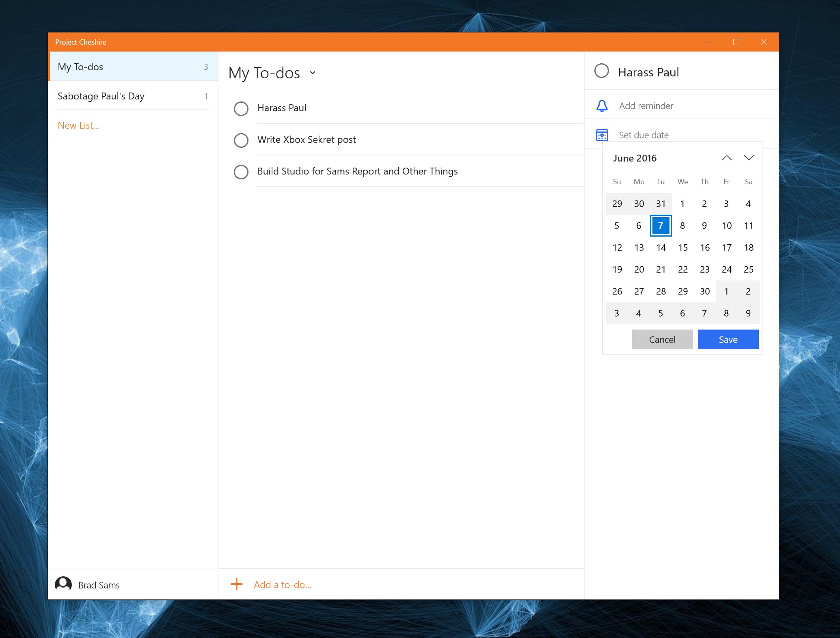Go to next month with down chevron
Image resolution: width=840 pixels, height=638 pixels.
point(749,158)
